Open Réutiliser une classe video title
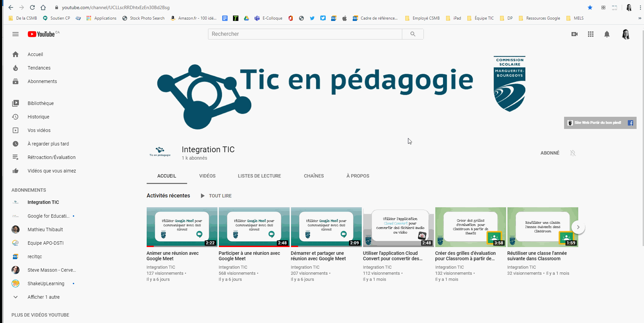Screen dimensions: 644x323 [x=537, y=256]
